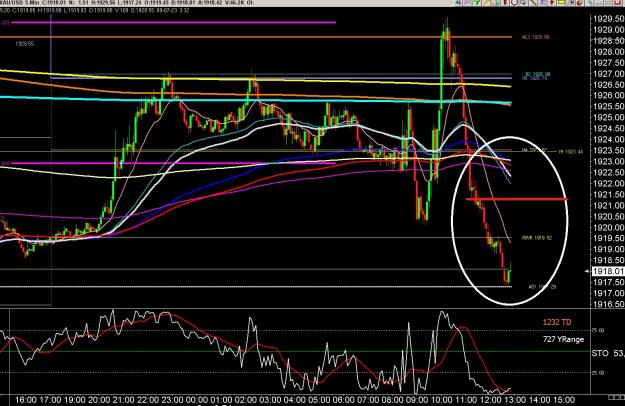
Task: Click the orange 1232 TD label
Action: (557, 322)
